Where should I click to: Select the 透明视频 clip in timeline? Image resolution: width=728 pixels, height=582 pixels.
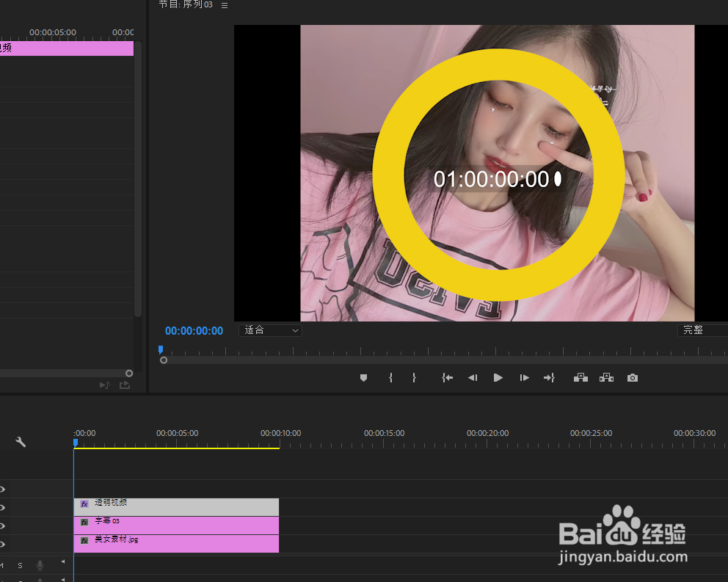point(176,506)
